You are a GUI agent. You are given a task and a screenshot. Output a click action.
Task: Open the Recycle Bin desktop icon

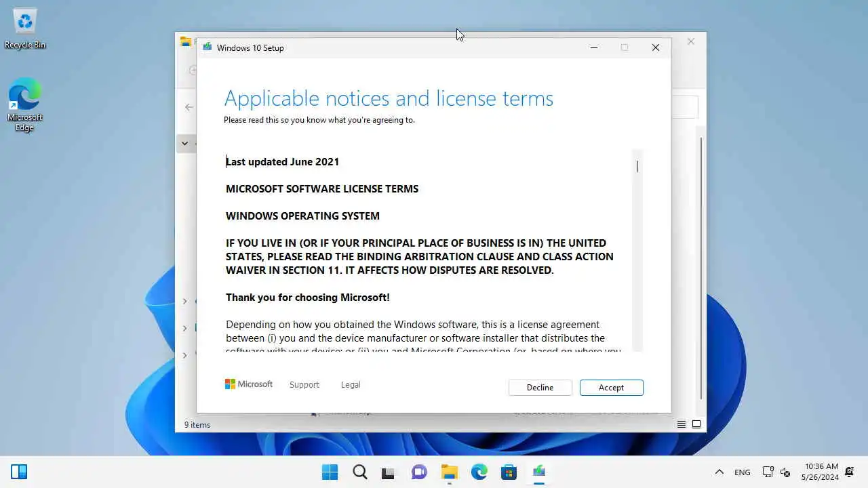[x=25, y=28]
